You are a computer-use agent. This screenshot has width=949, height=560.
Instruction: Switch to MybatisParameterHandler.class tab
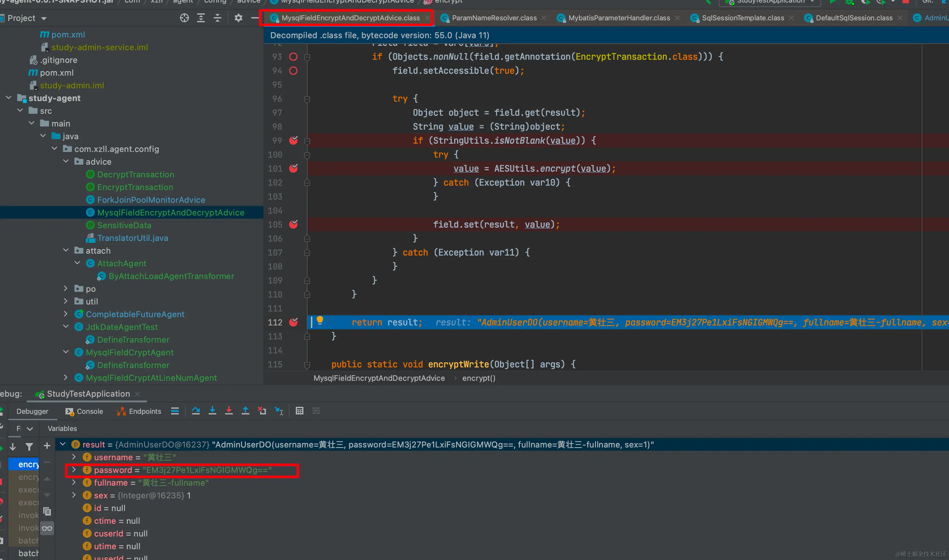pyautogui.click(x=619, y=18)
